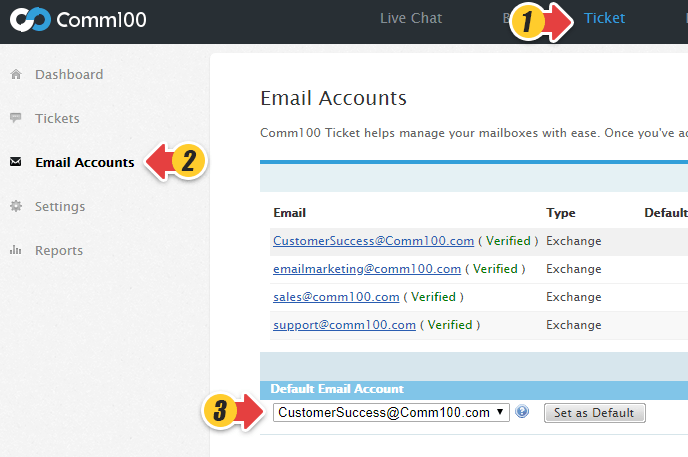688x457 pixels.
Task: Switch to the Ticket tab
Action: tap(604, 18)
